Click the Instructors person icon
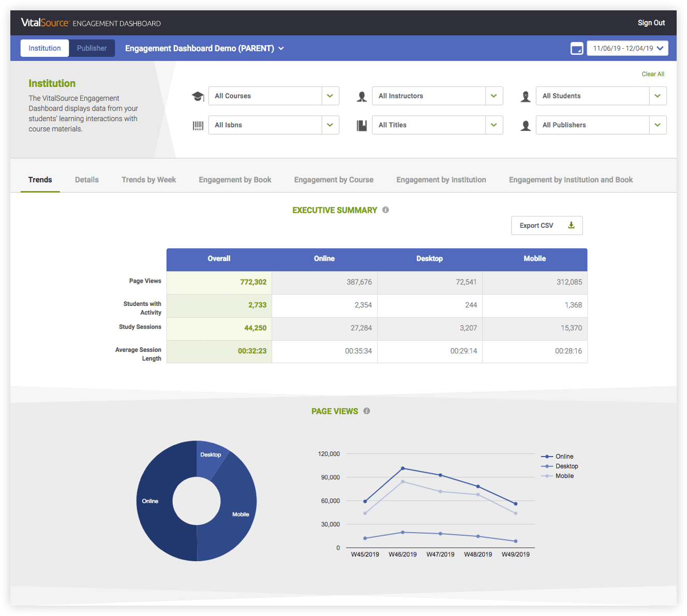687x616 pixels. pyautogui.click(x=362, y=96)
